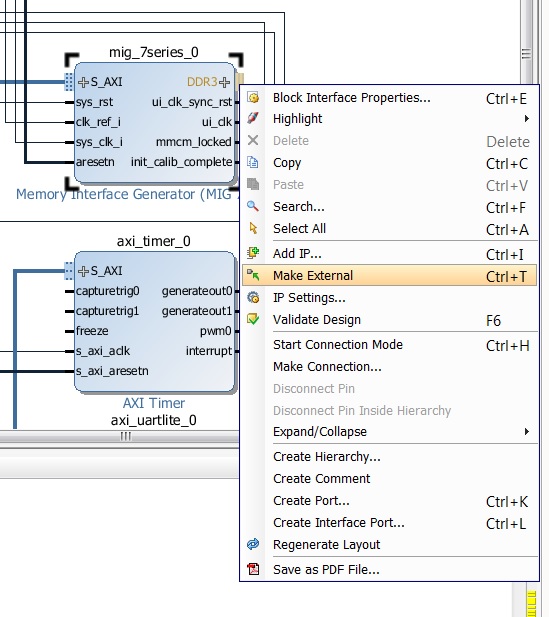Choose Regenerate Layout entry

[x=390, y=545]
